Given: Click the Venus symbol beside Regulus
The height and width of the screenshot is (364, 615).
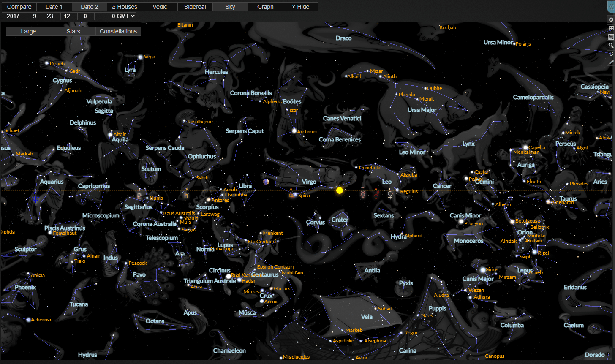Looking at the screenshot, I should [x=390, y=195].
